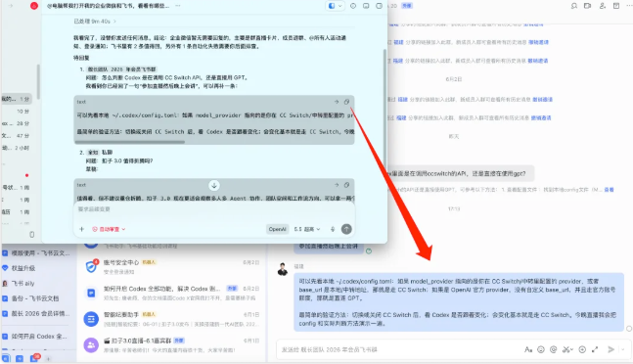633x364 pixels.
Task: Open 权益升级 in Feishu sidebar
Action: (x=20, y=268)
